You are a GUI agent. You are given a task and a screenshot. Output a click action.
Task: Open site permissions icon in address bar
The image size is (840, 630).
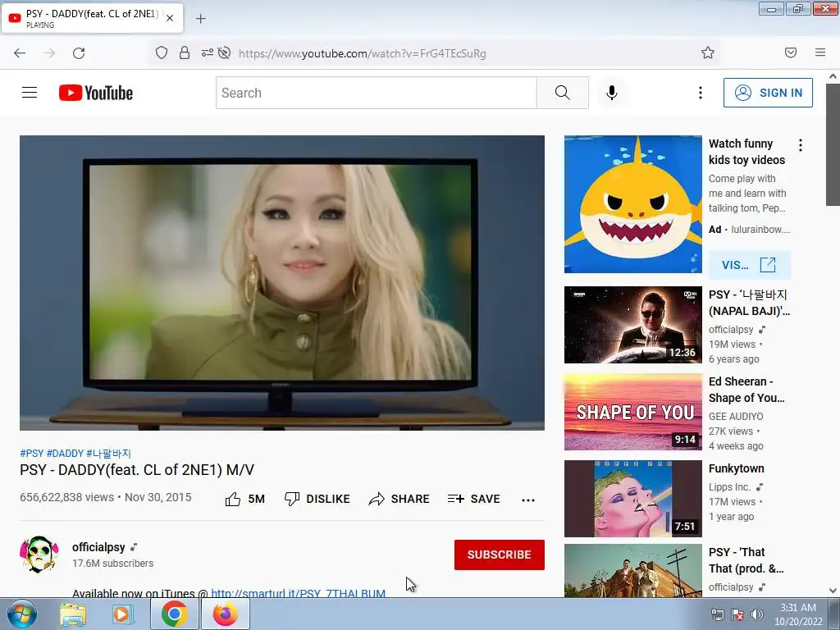click(x=208, y=53)
